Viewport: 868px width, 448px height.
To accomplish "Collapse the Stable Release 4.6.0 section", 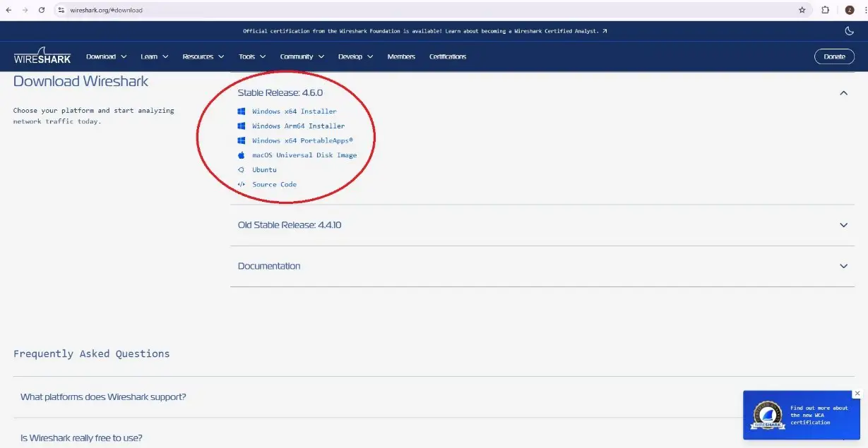I will [843, 93].
